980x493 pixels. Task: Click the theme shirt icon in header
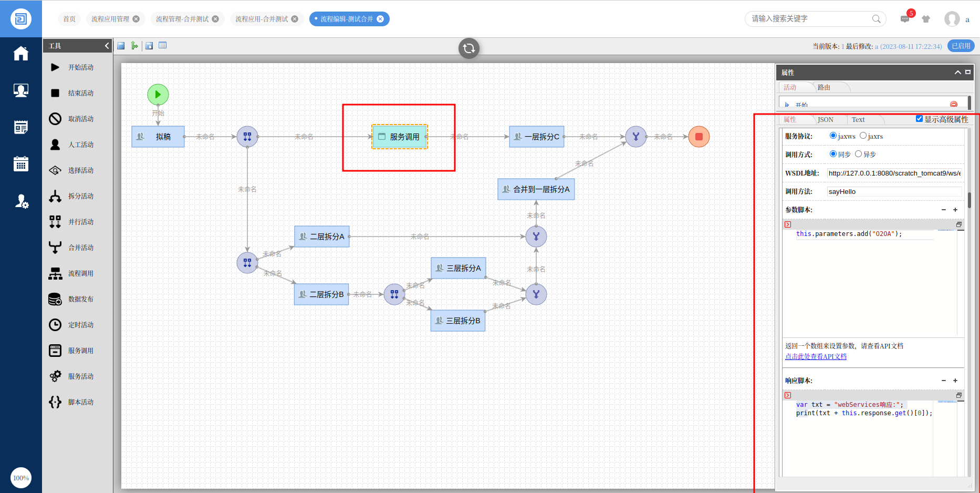(926, 19)
